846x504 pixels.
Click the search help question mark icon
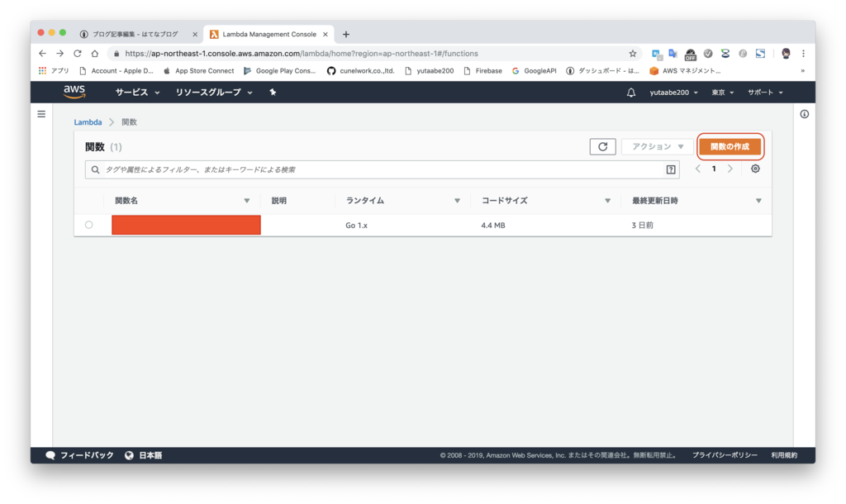(x=671, y=169)
